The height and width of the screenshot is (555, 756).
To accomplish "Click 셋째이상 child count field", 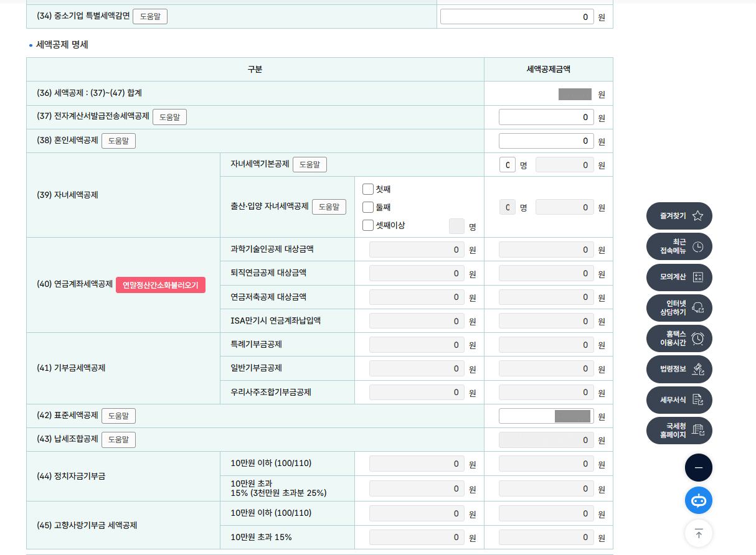I will (456, 226).
